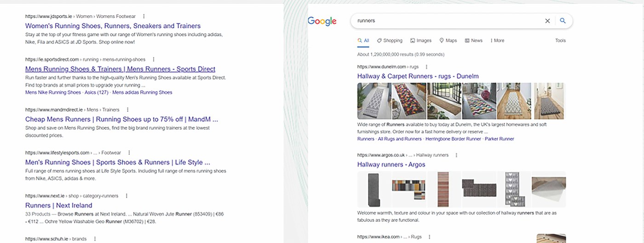Viewport: 644px width, 243px height.
Task: Open first Argos thumbnail of dark grey runner
Action: click(x=374, y=189)
